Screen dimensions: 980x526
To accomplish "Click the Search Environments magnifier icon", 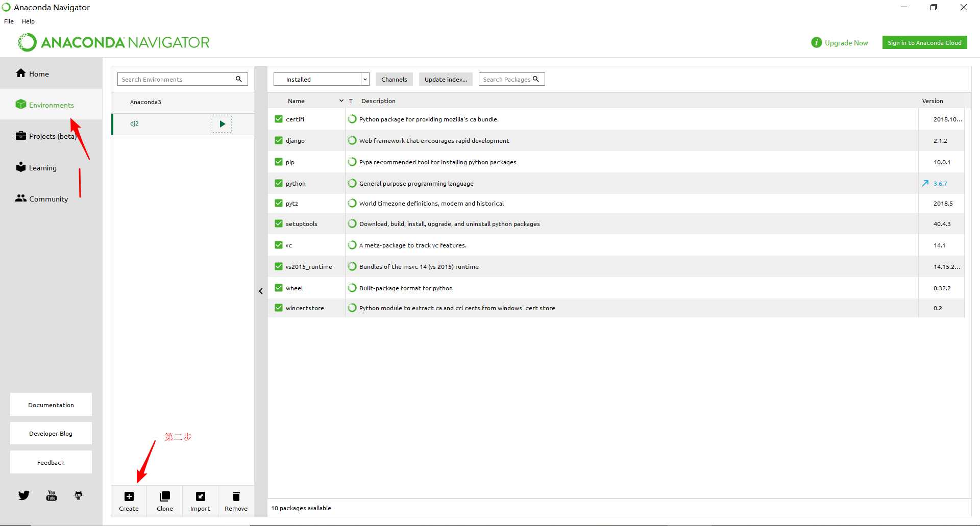I will [238, 79].
